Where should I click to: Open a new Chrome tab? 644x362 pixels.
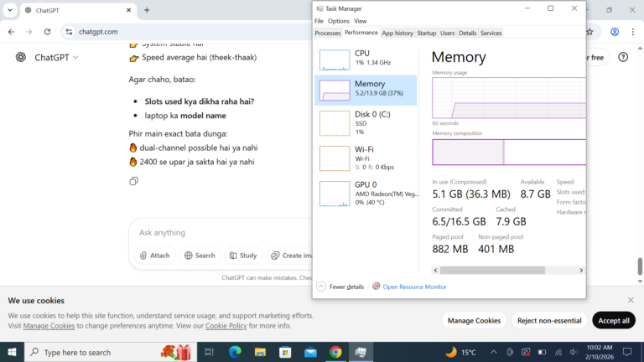click(147, 10)
